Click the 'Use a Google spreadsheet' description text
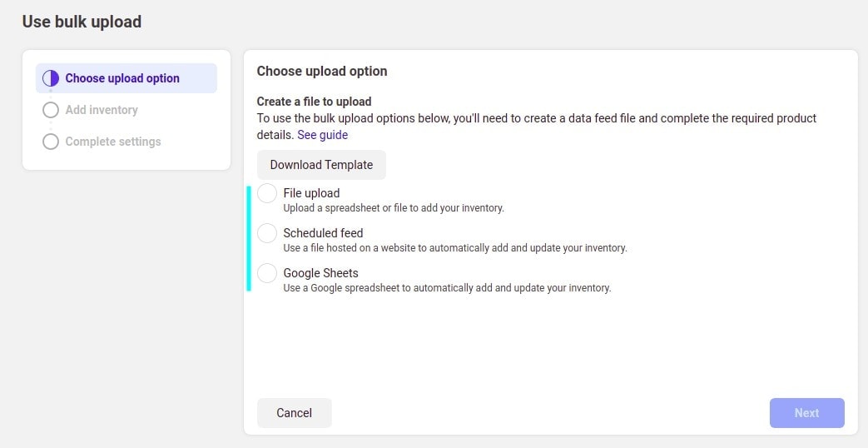 tap(447, 288)
